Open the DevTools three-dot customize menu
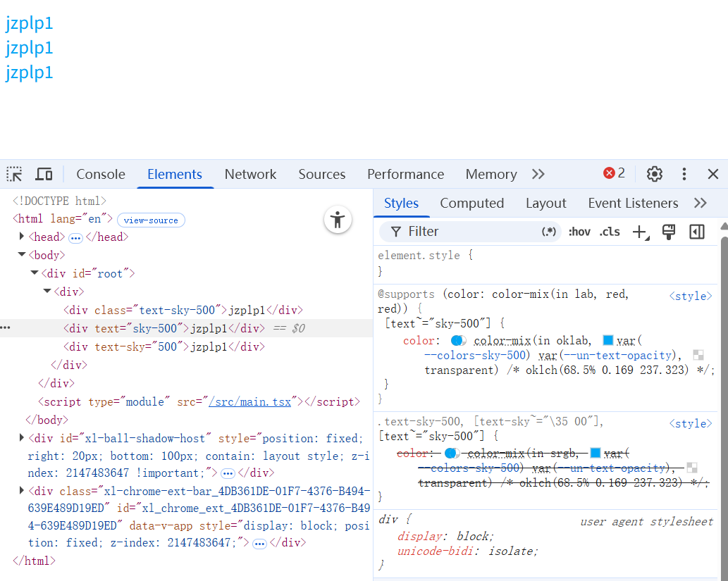This screenshot has width=728, height=581. pos(684,175)
